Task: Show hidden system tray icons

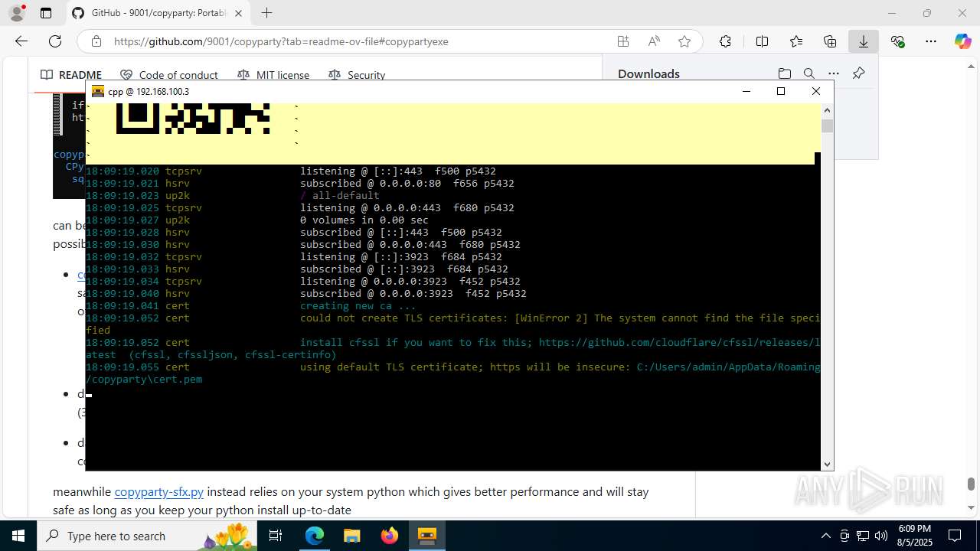Action: pos(825,536)
